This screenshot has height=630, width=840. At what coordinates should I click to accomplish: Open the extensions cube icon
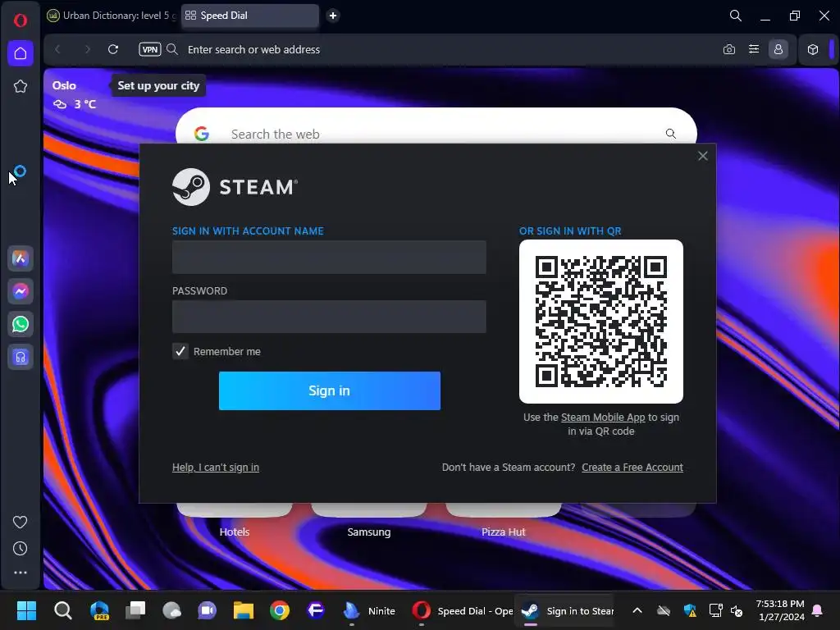[813, 49]
